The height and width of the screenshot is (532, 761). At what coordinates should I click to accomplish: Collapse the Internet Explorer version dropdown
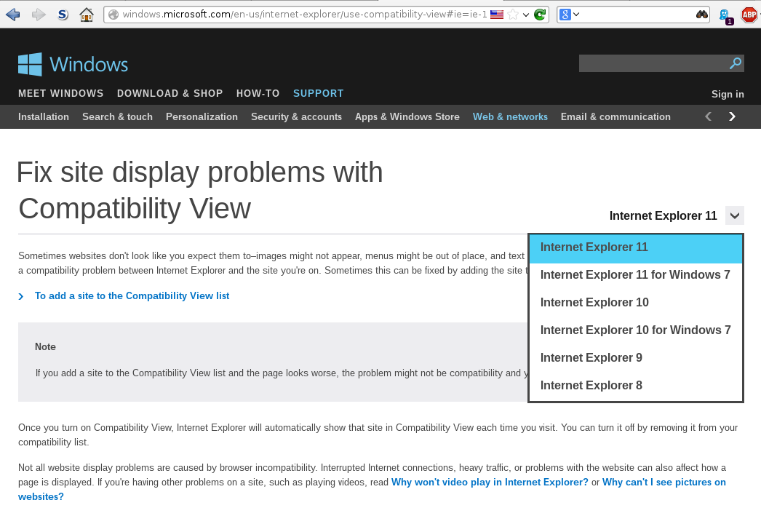pyautogui.click(x=735, y=215)
